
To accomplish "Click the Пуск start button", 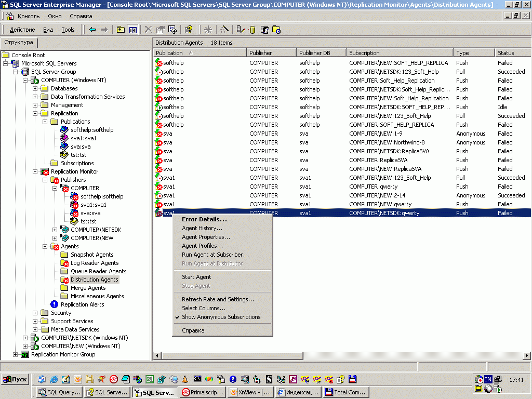I will pos(15,379).
